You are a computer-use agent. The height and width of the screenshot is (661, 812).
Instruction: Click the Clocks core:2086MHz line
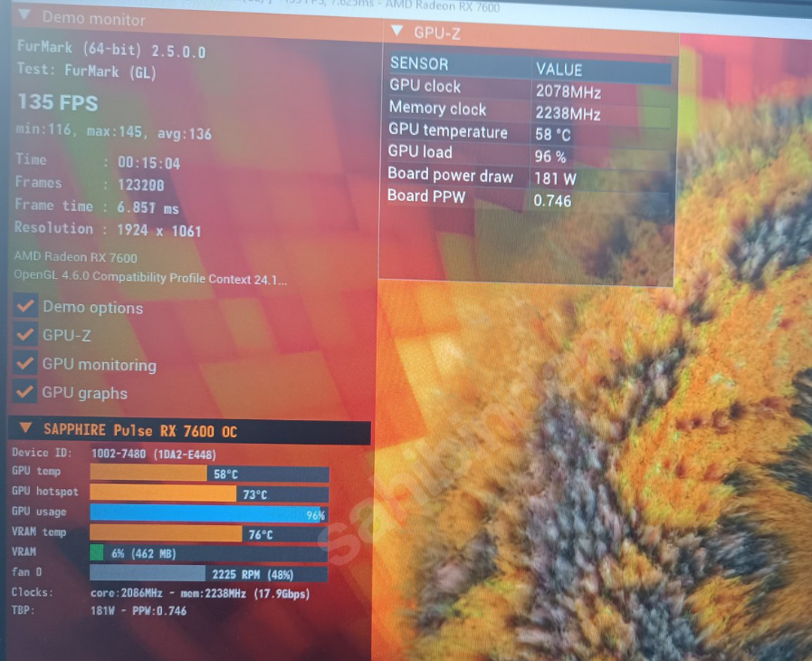pos(200,593)
